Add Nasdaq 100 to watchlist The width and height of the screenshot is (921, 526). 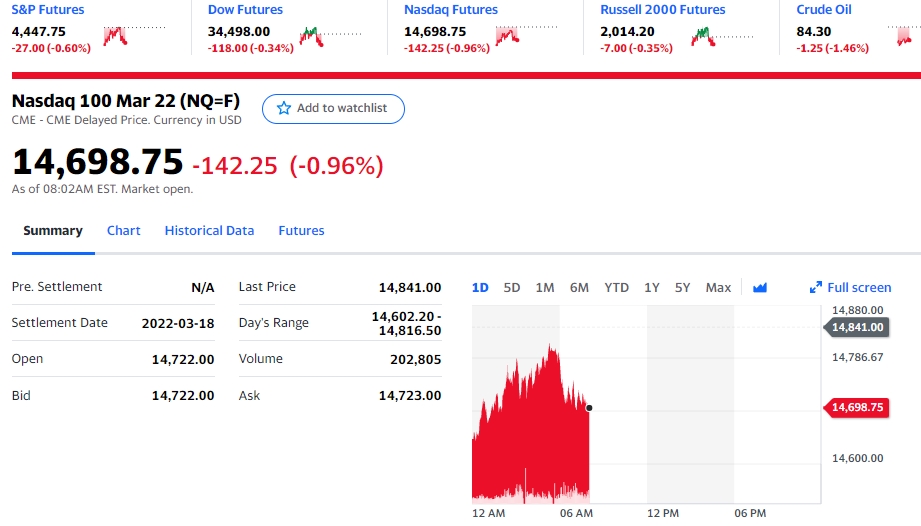pos(333,109)
